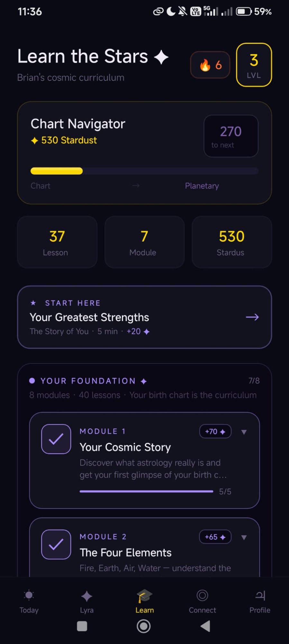Image resolution: width=289 pixels, height=644 pixels.
Task: Expand Module 1 Your Cosmic Story dropdown arrow
Action: 244,432
